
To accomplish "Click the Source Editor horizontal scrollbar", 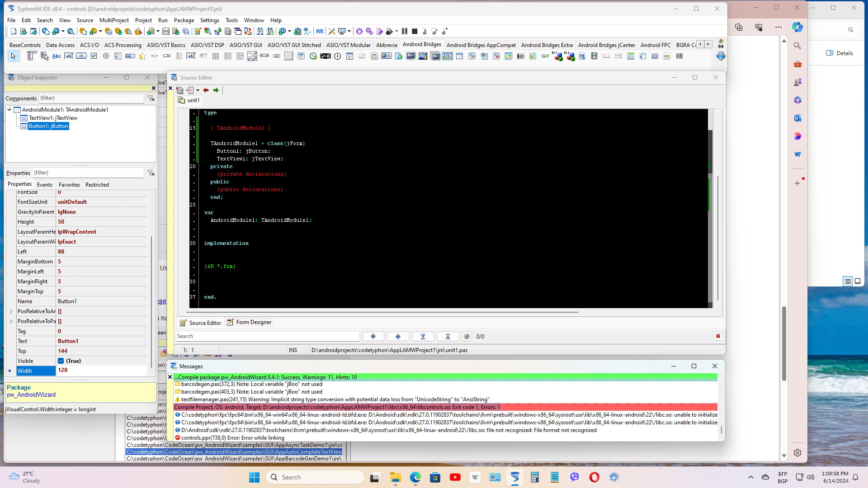I will pos(382,312).
